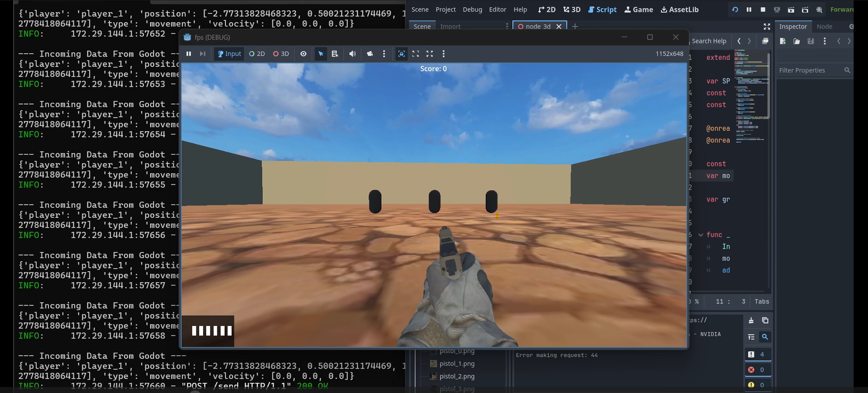Select the Import dock tab
The height and width of the screenshot is (393, 868).
click(450, 26)
